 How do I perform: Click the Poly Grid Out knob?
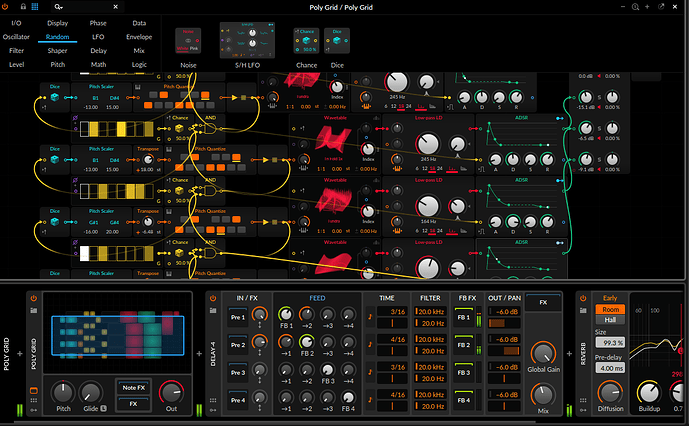click(171, 392)
